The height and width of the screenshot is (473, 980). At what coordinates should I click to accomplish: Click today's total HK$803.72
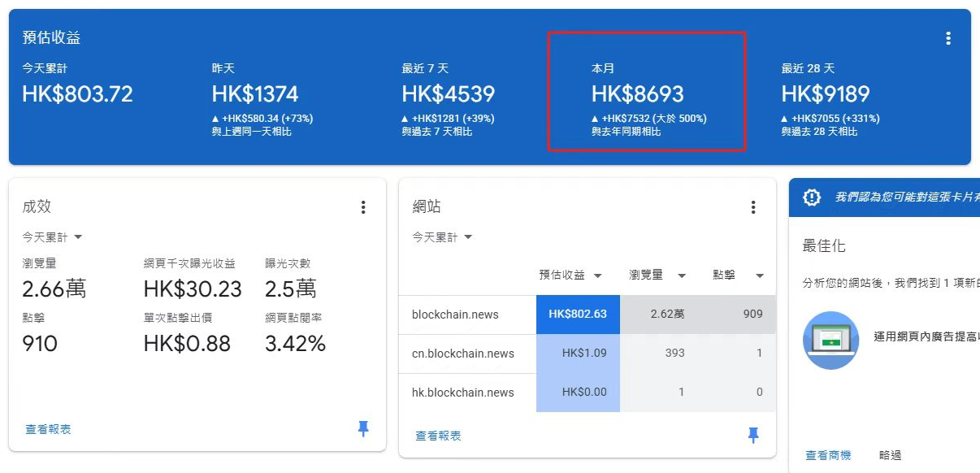77,94
